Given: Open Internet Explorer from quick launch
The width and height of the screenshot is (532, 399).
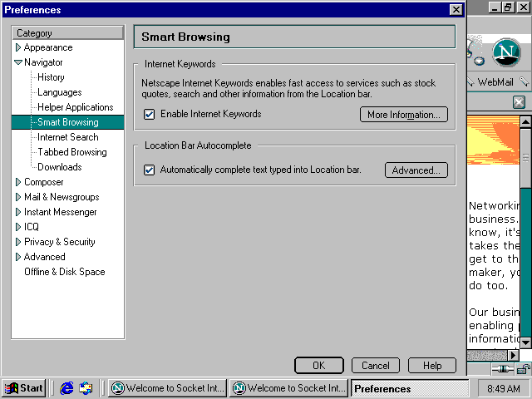Looking at the screenshot, I should tap(66, 388).
